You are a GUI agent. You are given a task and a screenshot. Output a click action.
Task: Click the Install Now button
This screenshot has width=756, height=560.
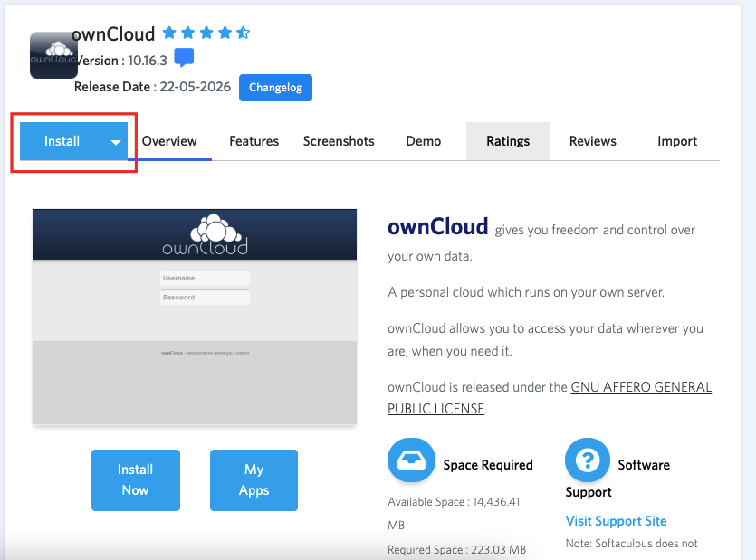click(x=136, y=480)
